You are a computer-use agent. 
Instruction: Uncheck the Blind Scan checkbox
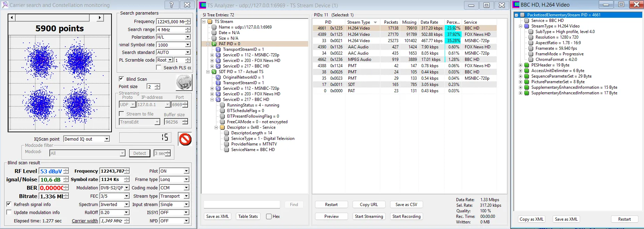pyautogui.click(x=121, y=79)
